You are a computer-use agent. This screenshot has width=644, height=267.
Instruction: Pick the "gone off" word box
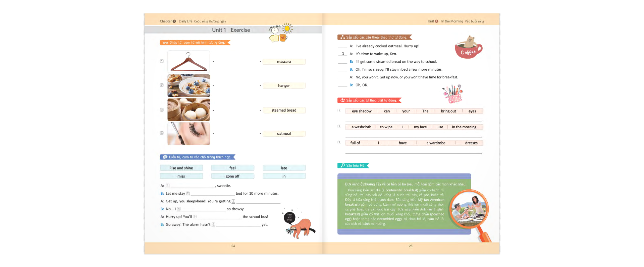click(x=232, y=176)
